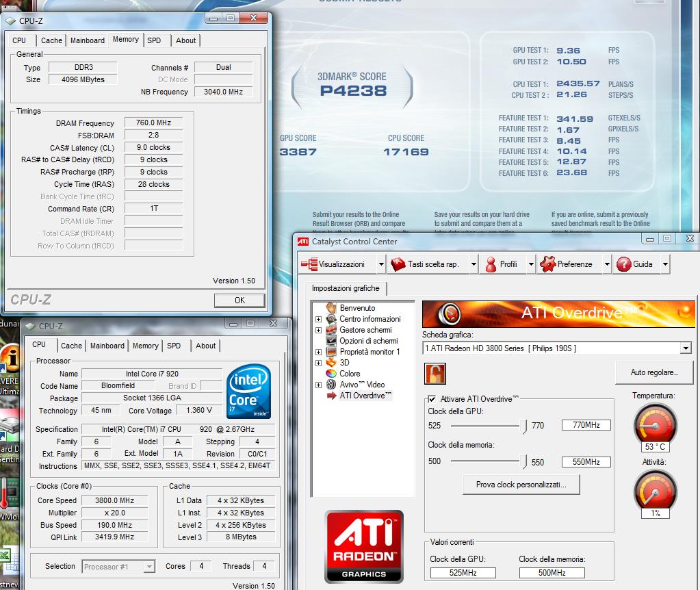Expand Centro informazioni tree node
Image resolution: width=700 pixels, height=590 pixels.
318,320
